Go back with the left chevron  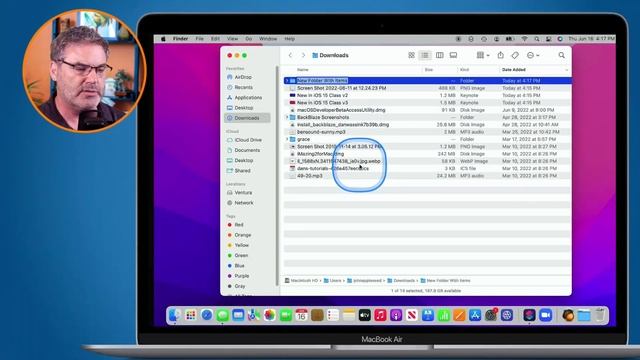[290, 55]
